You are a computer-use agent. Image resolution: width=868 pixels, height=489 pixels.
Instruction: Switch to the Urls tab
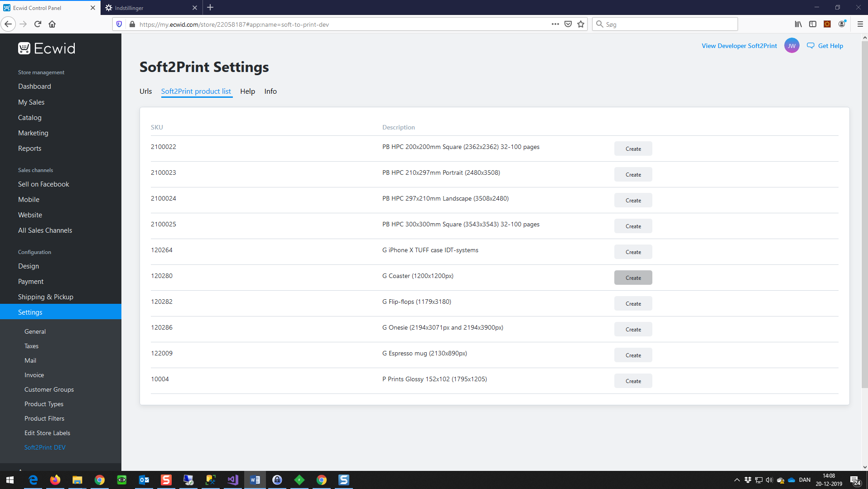145,91
